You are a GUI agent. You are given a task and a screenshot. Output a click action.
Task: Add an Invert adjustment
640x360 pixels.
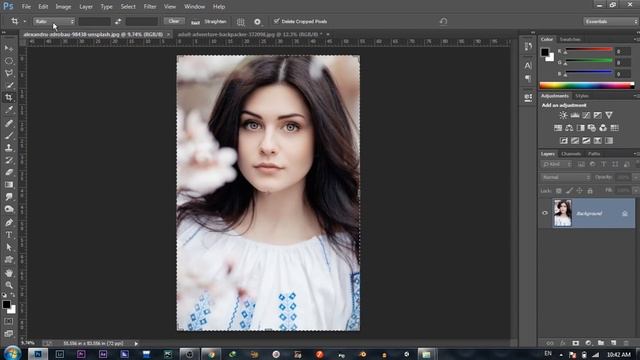coord(564,140)
